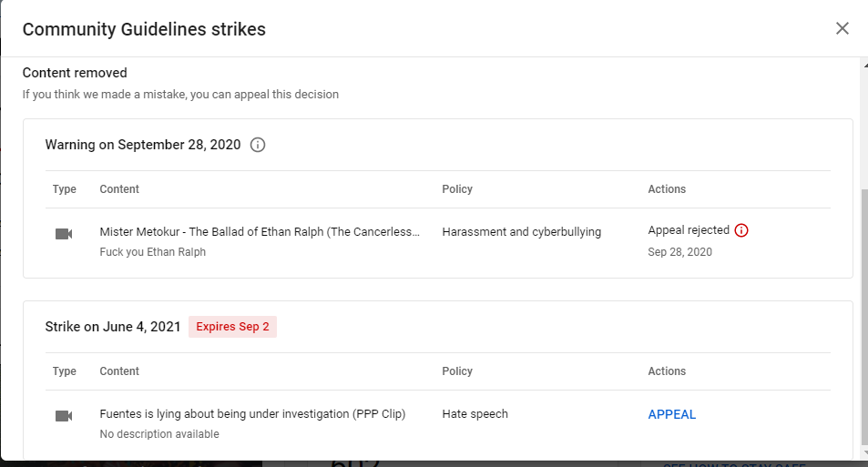Click scrollbar up arrow in dialog
This screenshot has width=868, height=467.
(x=864, y=65)
